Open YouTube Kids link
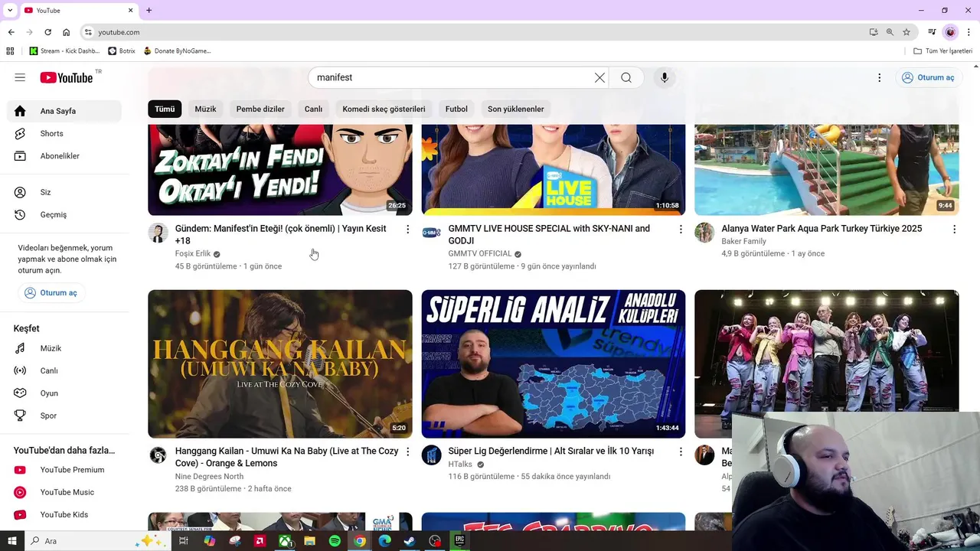 [x=64, y=514]
